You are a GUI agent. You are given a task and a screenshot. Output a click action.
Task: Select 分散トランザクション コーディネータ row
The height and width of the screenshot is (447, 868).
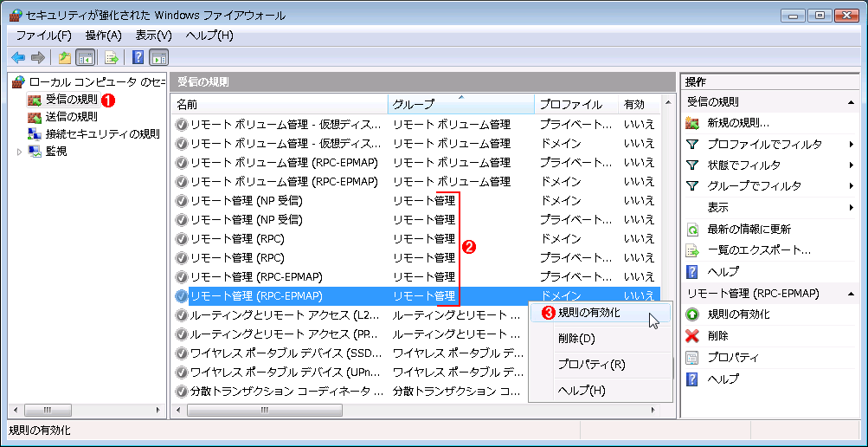pos(350,392)
